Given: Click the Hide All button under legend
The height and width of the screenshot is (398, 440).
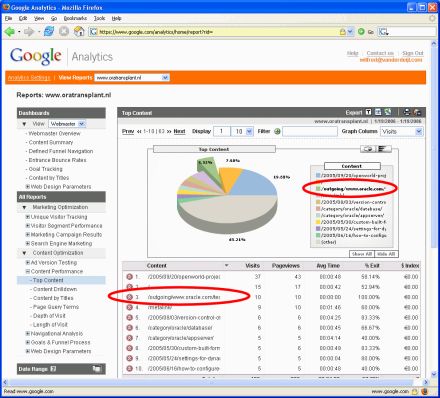Looking at the screenshot, I should pos(386,254).
